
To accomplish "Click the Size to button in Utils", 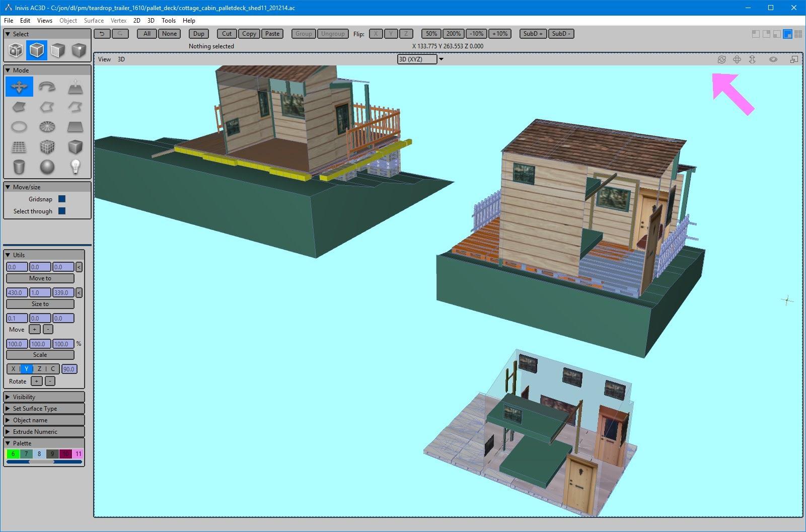I will [x=40, y=303].
